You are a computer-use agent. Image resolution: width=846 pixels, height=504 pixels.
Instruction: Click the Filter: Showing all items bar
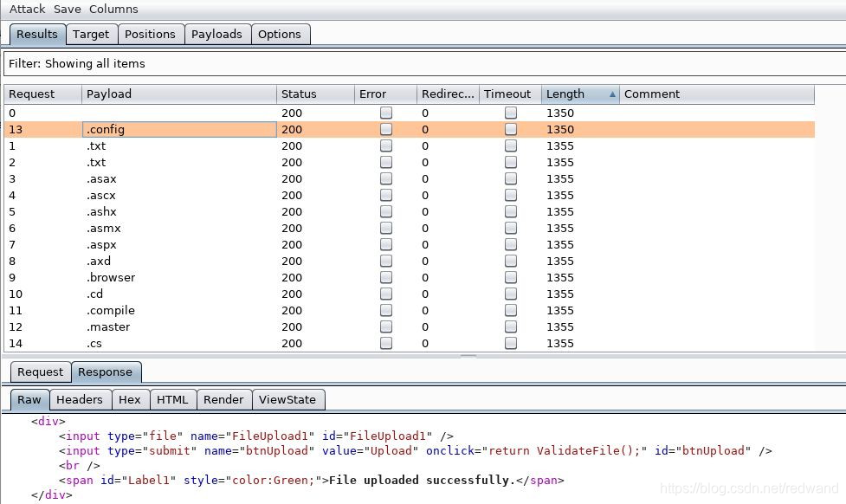[x=424, y=64]
